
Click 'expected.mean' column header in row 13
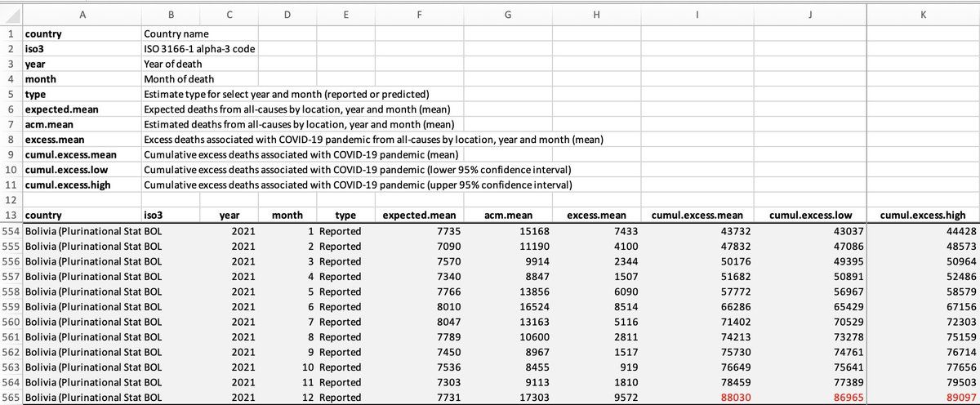419,216
